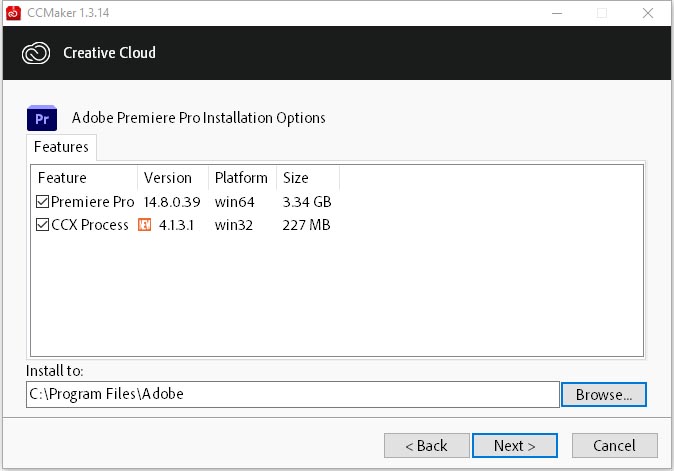Screen dimensions: 674x471
Task: Minimize the CCMaker window
Action: coord(555,13)
